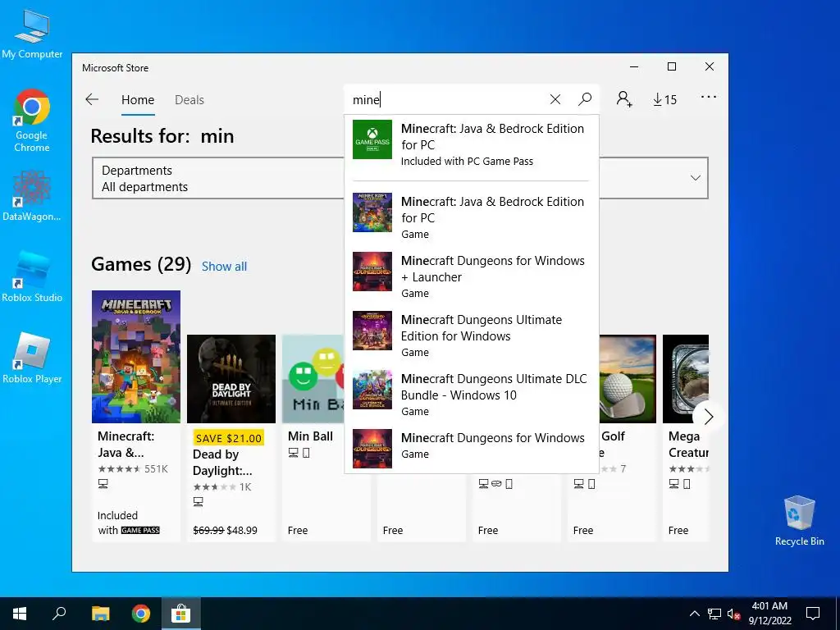Pick Minecraft Dungeons for Windows + Launcher
This screenshot has width=840, height=630.
click(472, 276)
